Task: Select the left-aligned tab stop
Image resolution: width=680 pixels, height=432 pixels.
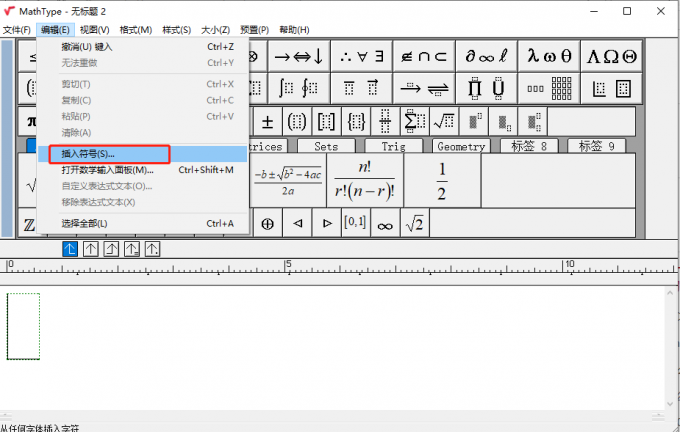Action: (x=70, y=249)
